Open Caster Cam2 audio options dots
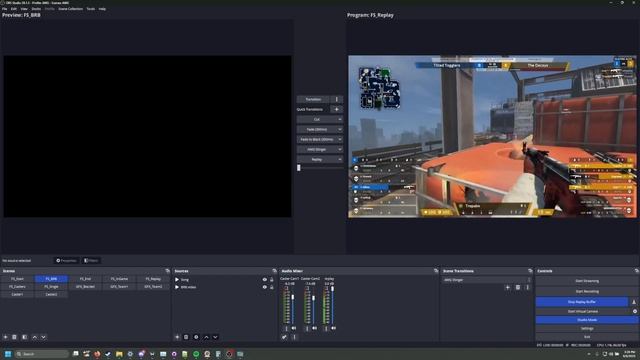Viewport: 640px width, 360px height. (307, 328)
